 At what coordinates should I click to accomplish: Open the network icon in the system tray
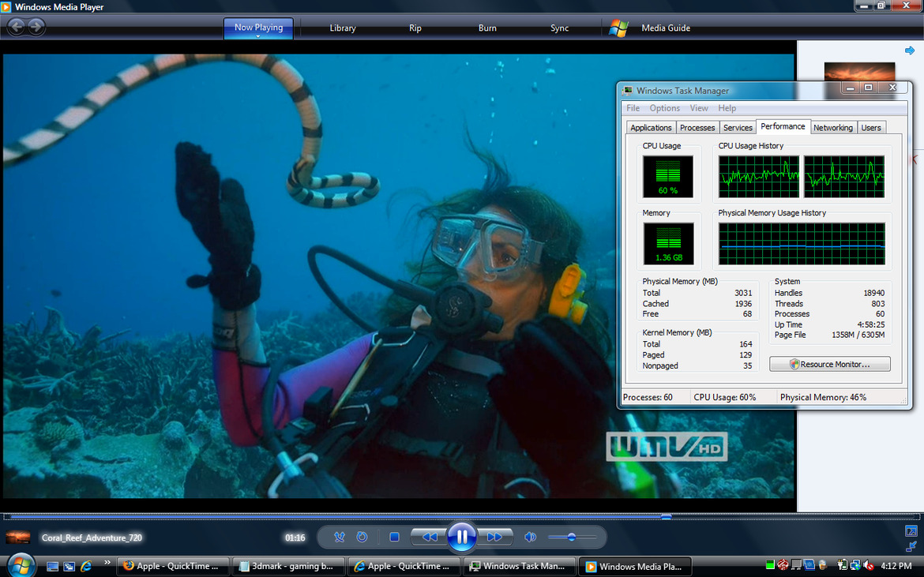click(855, 566)
